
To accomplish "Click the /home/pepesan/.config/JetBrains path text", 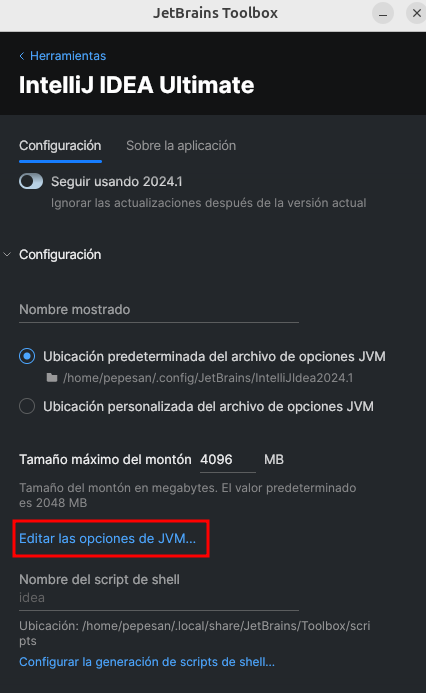I will pyautogui.click(x=208, y=378).
